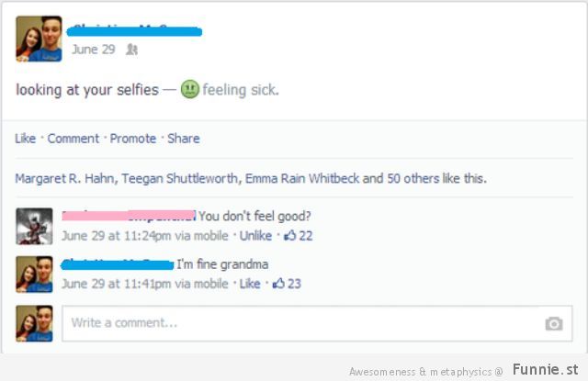Like the "I'm fine grandma" comment
This screenshot has height=381, width=588.
tap(250, 284)
